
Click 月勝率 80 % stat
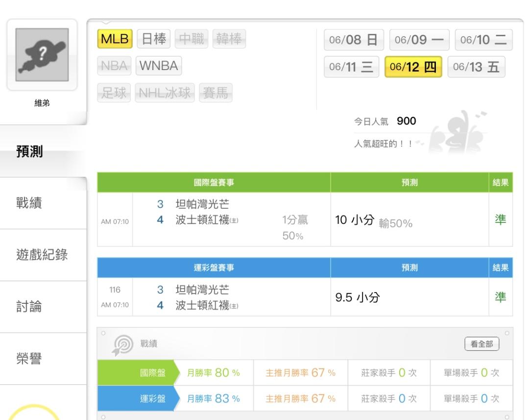coord(214,373)
